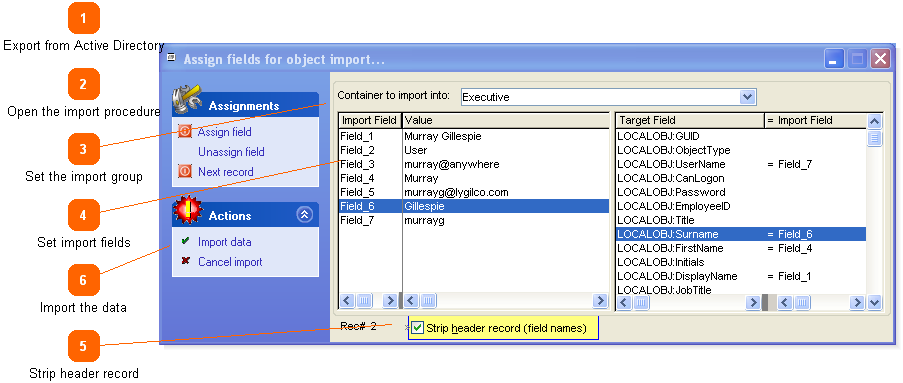Select Field_6 Gillespie row
903x383 pixels.
[x=473, y=206]
